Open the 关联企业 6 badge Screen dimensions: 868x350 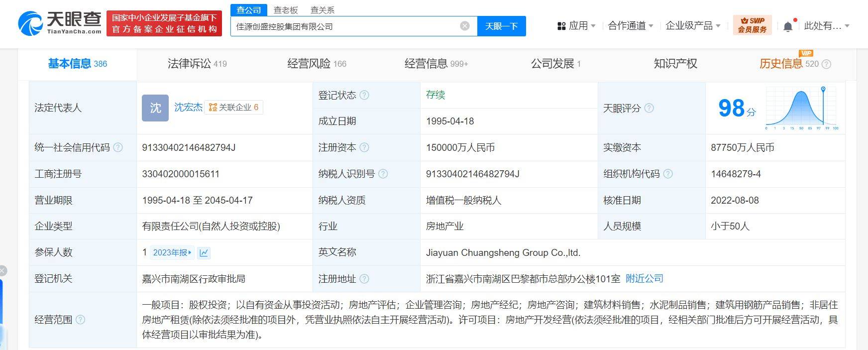tap(233, 107)
